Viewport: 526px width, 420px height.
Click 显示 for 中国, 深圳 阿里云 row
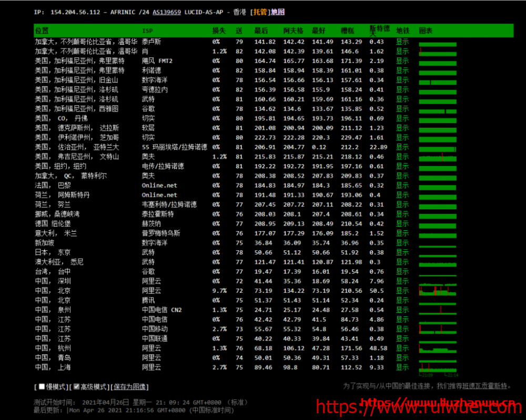coord(402,281)
